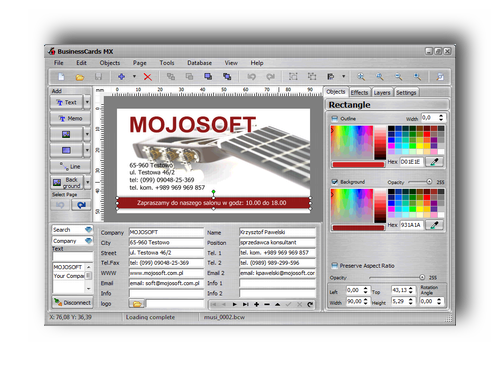Image resolution: width=500 pixels, height=370 pixels.
Task: Delete object with the red X icon
Action: coord(148,77)
